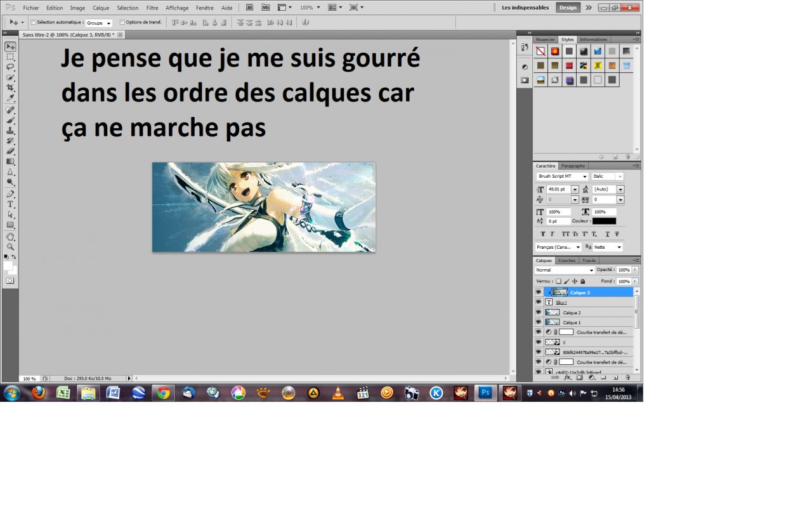
Task: Click the Design workspace button
Action: (x=568, y=8)
